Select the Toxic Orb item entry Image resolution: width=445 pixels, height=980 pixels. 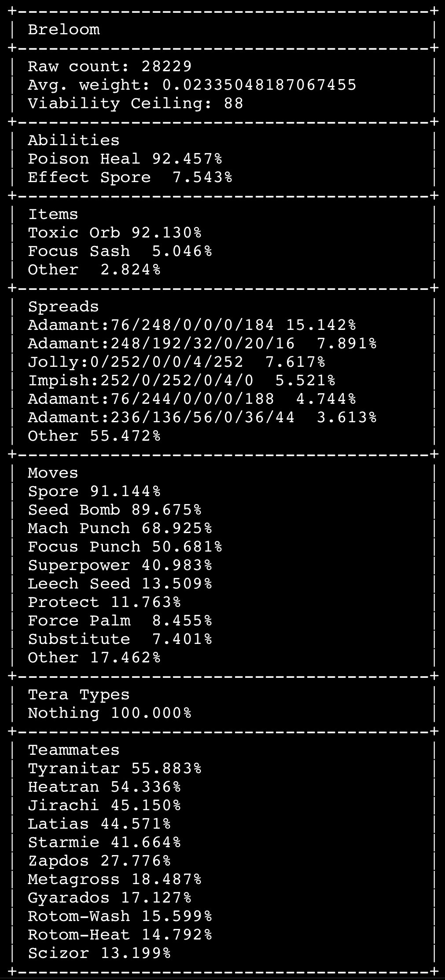pos(114,233)
